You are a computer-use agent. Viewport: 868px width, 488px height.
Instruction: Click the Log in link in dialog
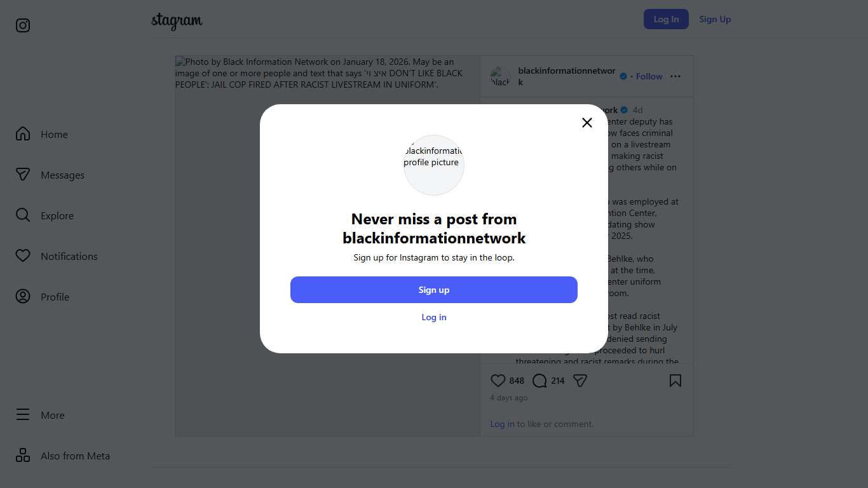(x=434, y=317)
